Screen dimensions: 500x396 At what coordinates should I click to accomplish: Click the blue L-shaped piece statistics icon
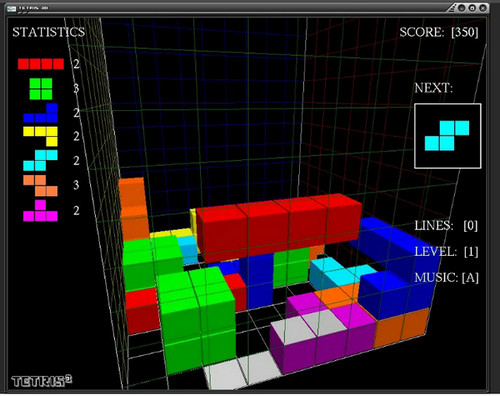click(40, 113)
